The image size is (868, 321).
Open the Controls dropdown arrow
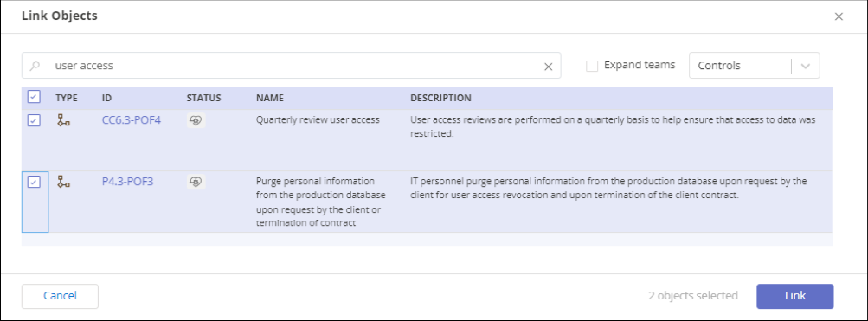(x=806, y=66)
